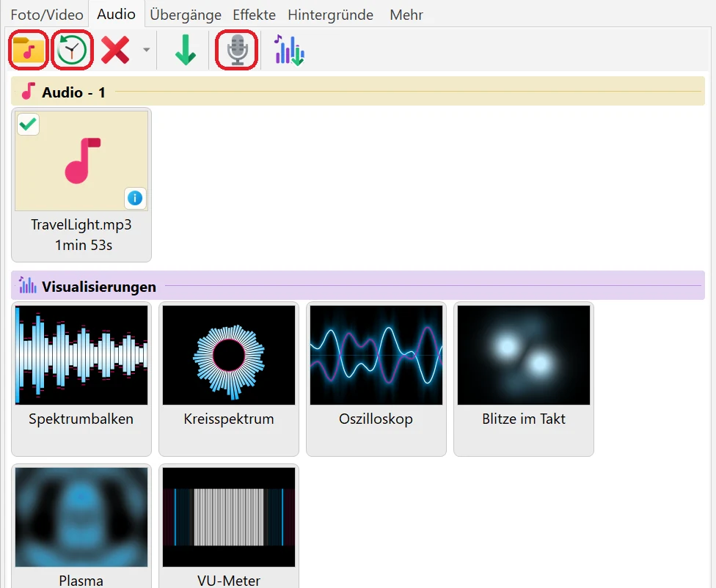Click the TravelLight.mp3 file name
Viewport: 716px width, 588px height.
click(x=81, y=224)
